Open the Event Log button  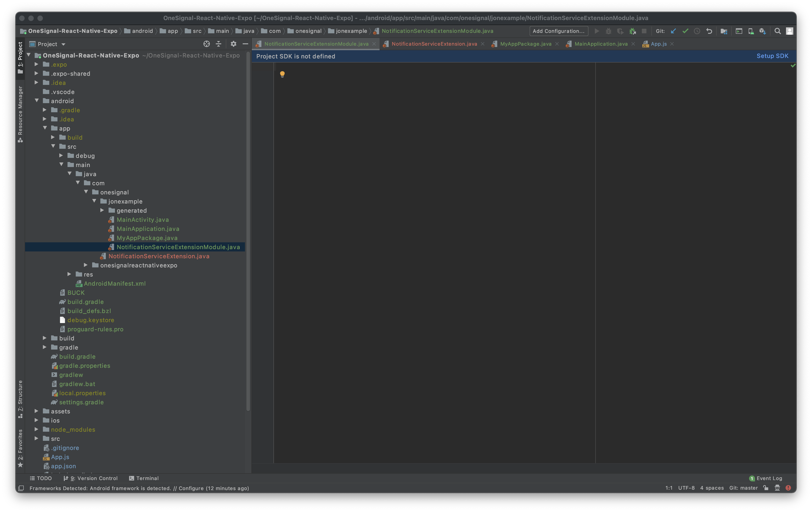765,478
